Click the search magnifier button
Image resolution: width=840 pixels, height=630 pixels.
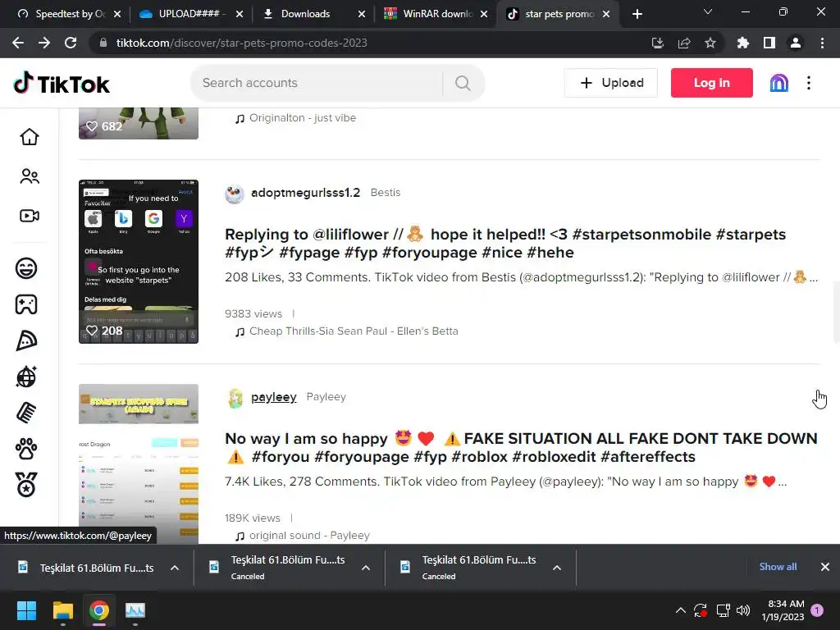[463, 83]
